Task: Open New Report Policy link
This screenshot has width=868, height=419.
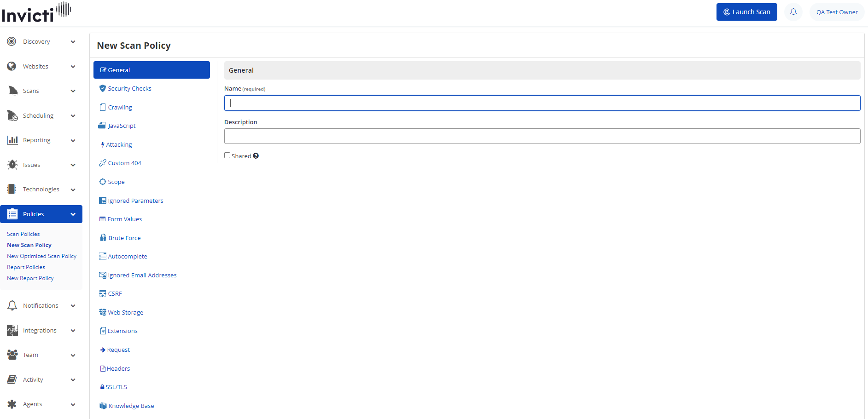Action: point(30,278)
